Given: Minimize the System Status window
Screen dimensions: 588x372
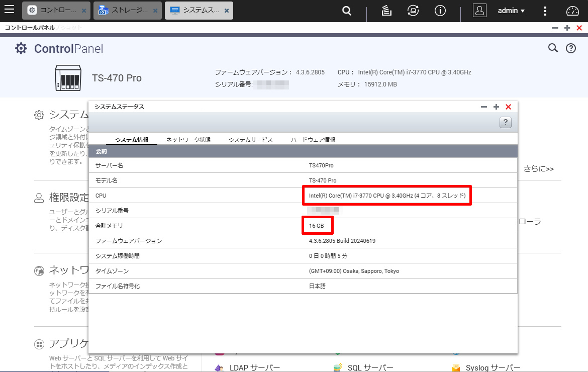Looking at the screenshot, I should click(x=484, y=107).
